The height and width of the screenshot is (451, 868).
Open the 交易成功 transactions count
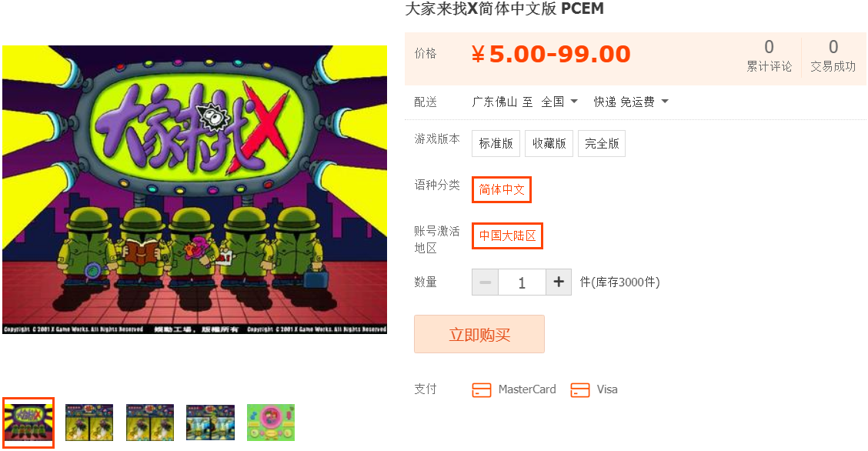(x=833, y=55)
